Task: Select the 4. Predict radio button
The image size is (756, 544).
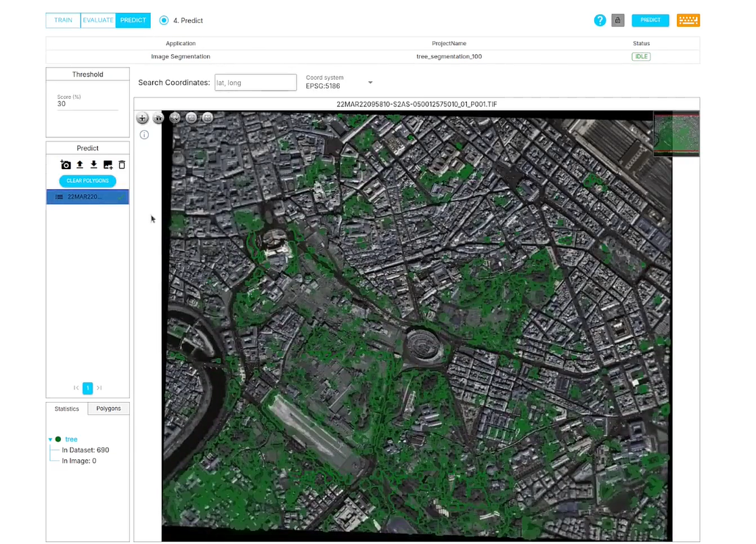Action: pos(164,20)
